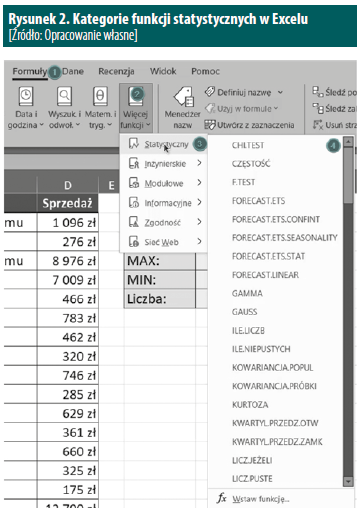This screenshot has width=362, height=519.
Task: Click the Wyszuk. i odwoł. magnifier icon
Action: (x=64, y=96)
